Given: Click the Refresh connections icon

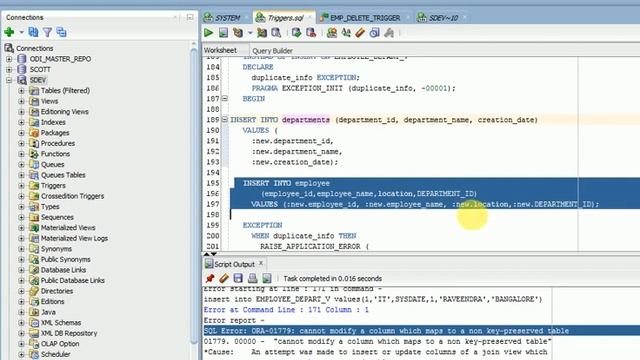Looking at the screenshot, I should coord(33,32).
